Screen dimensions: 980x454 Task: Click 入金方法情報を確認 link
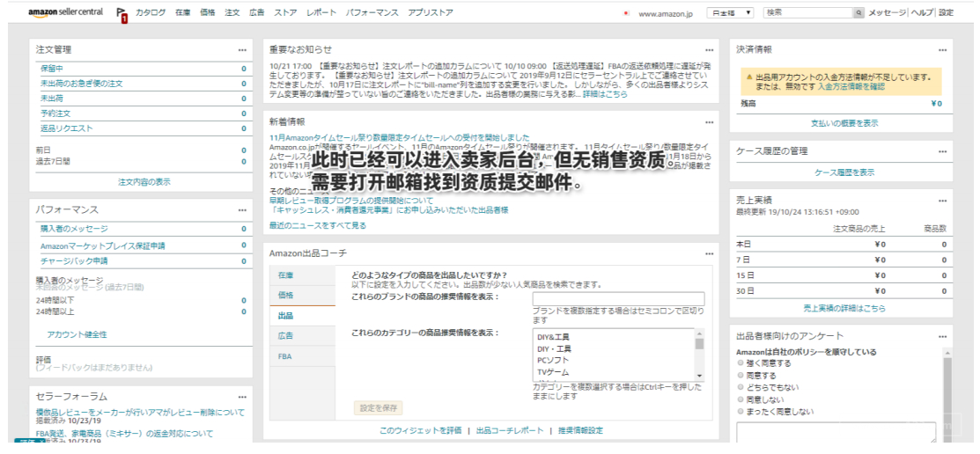[x=851, y=87]
